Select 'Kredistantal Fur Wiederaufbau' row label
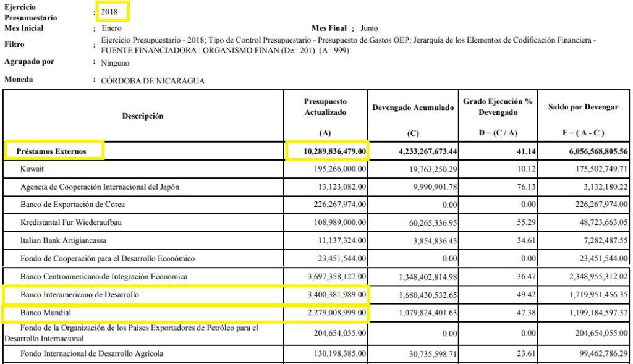 pos(71,222)
